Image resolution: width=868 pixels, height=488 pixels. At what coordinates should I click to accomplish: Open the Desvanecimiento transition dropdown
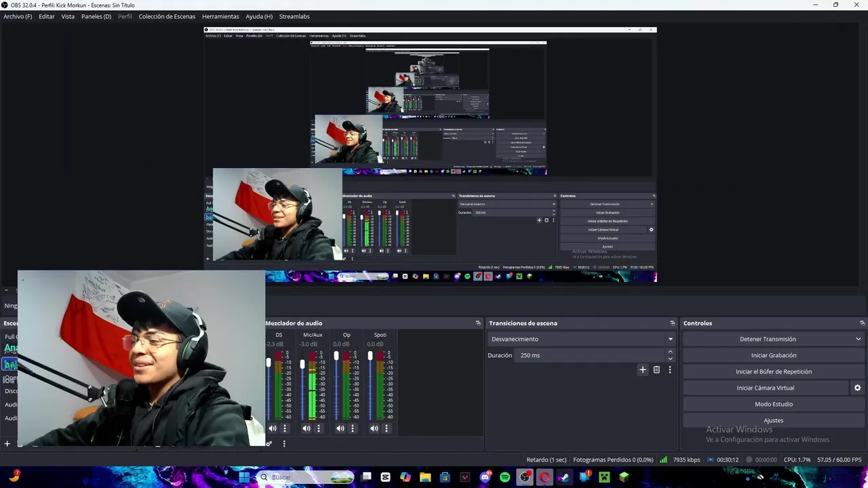(x=582, y=339)
